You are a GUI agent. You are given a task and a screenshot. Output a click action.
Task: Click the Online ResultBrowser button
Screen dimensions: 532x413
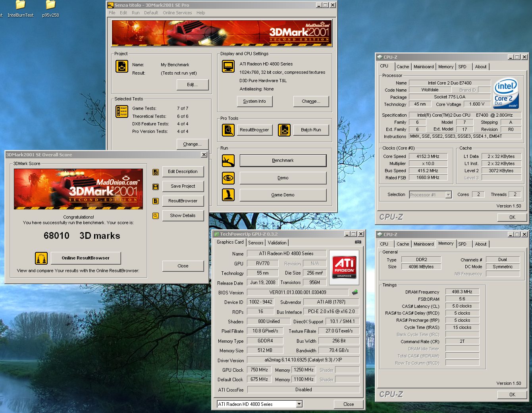tap(86, 258)
